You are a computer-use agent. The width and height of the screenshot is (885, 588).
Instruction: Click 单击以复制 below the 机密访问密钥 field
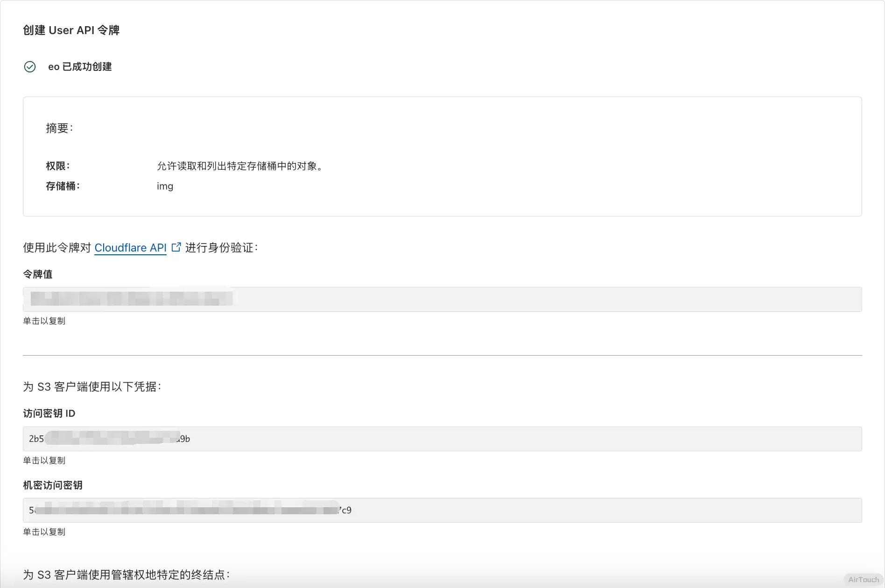pos(44,532)
